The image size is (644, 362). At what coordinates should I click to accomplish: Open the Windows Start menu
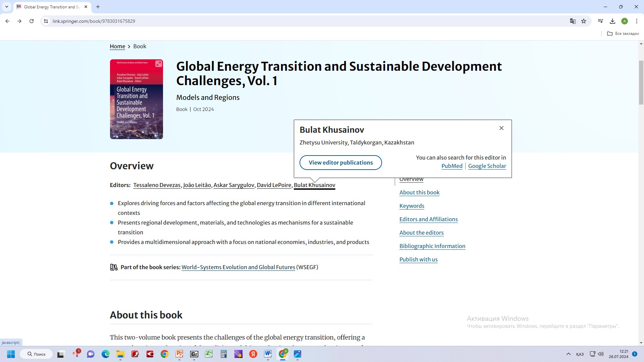(x=11, y=354)
